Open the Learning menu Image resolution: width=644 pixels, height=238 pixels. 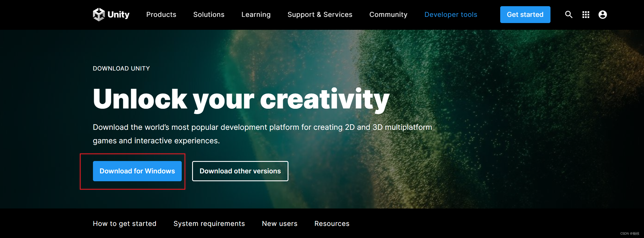[256, 15]
